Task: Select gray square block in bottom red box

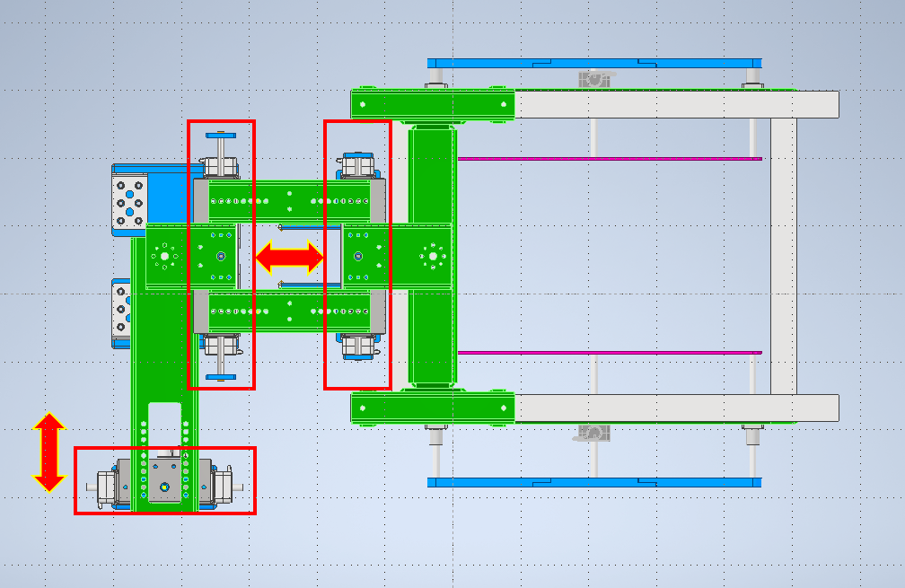Action: pos(164,480)
